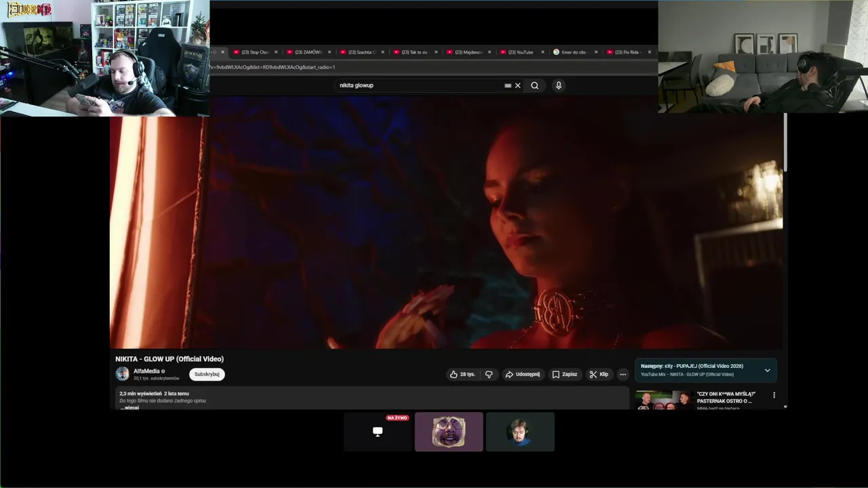868x488 pixels.
Task: Click the search magnifier icon
Action: (534, 85)
